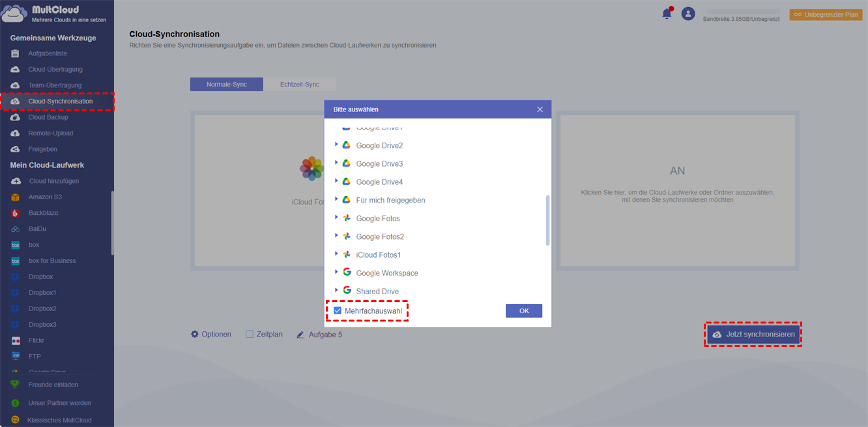Click the Flickr icon in sidebar
The height and width of the screenshot is (427, 868).
pyautogui.click(x=16, y=340)
